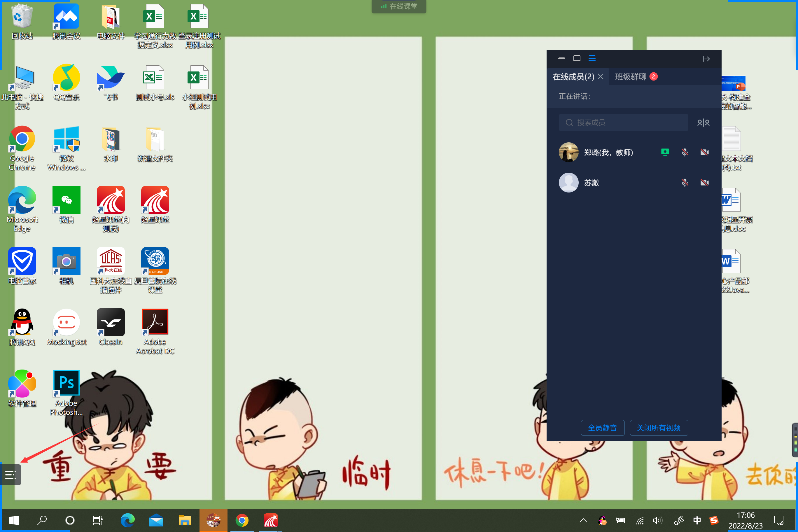Toggle camera icon for member 苏澈
The height and width of the screenshot is (532, 798).
pyautogui.click(x=704, y=183)
